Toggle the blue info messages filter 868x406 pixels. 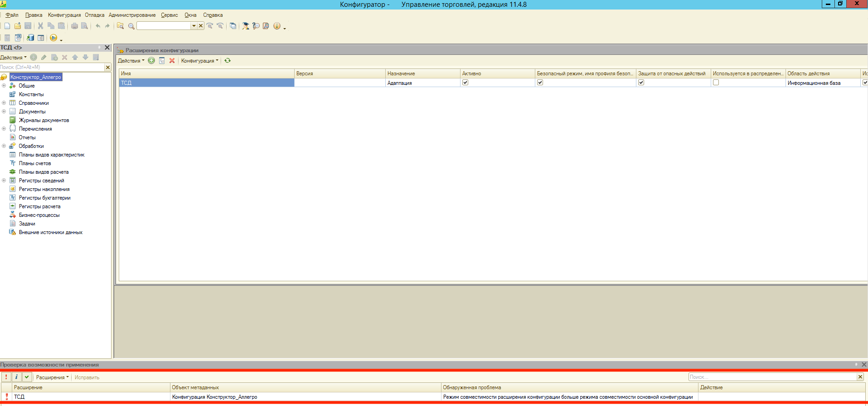(x=16, y=377)
